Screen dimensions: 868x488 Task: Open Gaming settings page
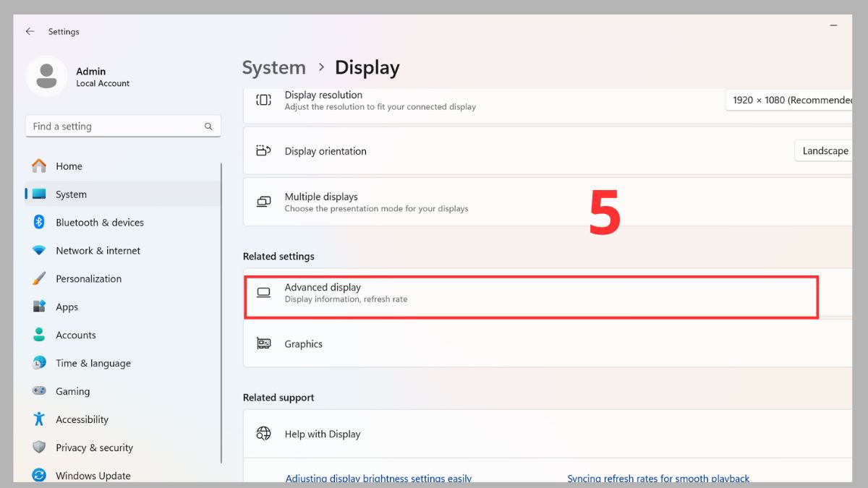click(x=123, y=392)
